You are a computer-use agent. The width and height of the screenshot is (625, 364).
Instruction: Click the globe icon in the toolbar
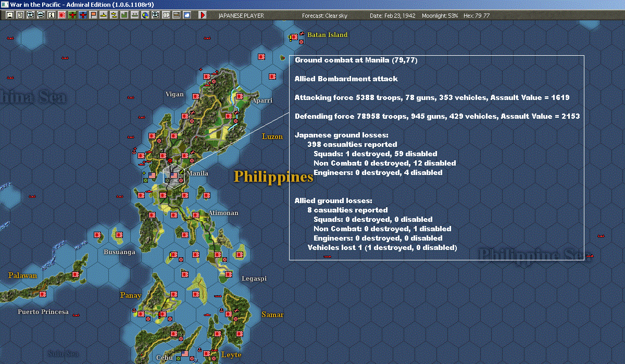pyautogui.click(x=144, y=15)
